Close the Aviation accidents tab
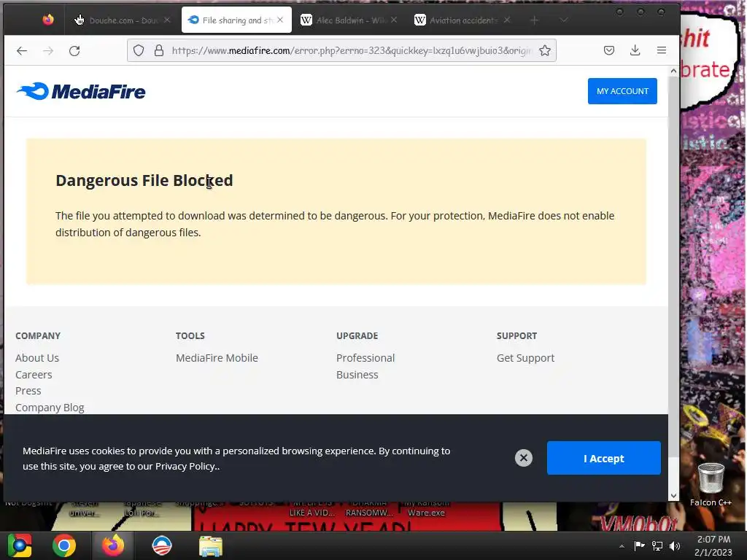This screenshot has width=747, height=560. [507, 20]
